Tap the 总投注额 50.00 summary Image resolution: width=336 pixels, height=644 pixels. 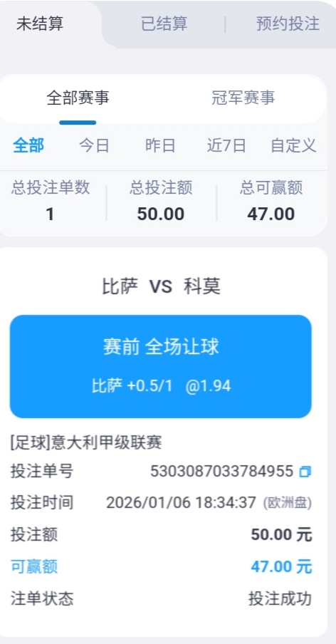point(161,201)
